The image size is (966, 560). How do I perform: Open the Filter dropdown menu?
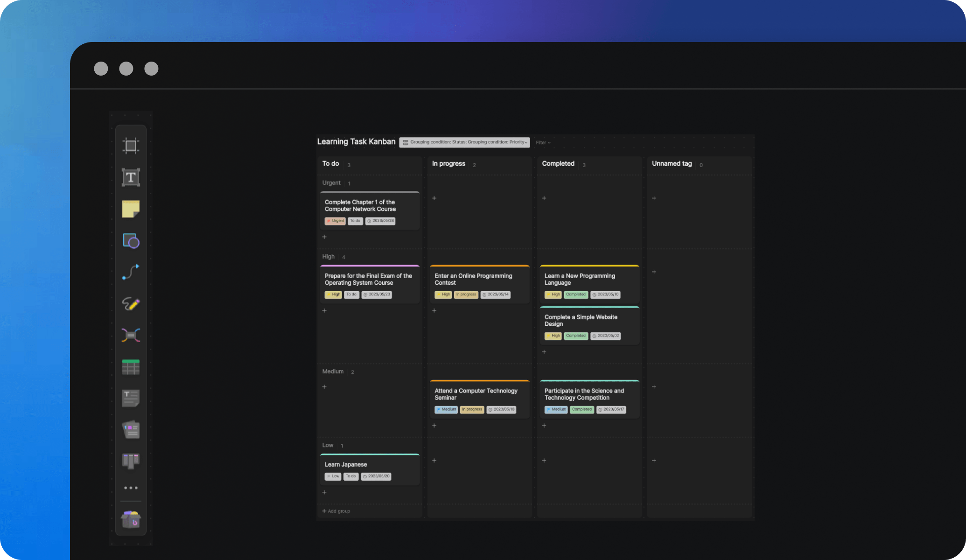pyautogui.click(x=542, y=142)
